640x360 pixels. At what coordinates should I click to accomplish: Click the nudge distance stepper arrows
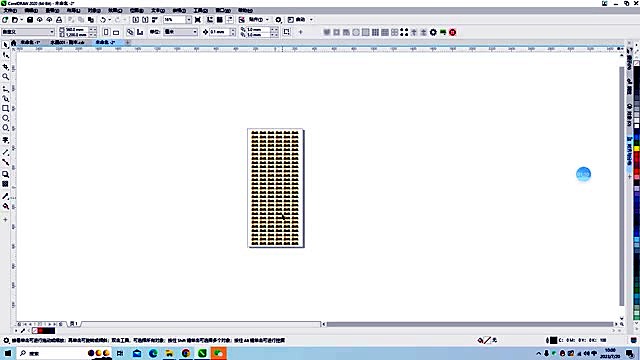tap(233, 32)
